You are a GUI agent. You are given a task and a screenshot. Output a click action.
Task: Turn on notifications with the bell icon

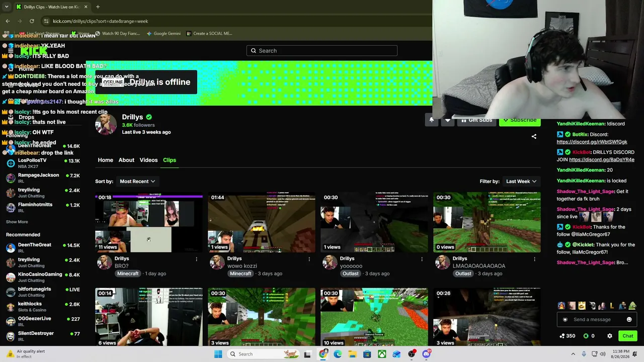coord(431,120)
